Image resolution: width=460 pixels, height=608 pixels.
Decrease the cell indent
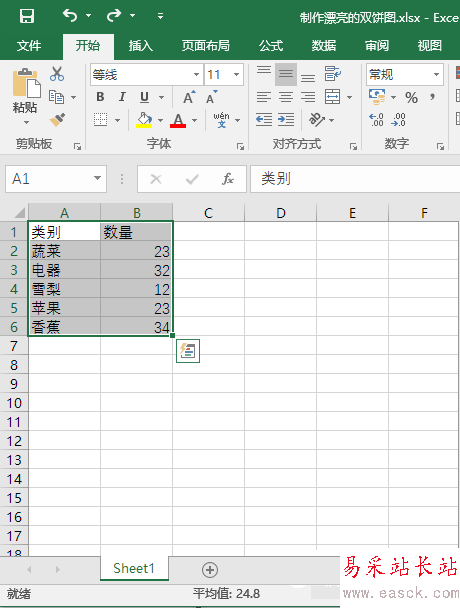[x=264, y=120]
